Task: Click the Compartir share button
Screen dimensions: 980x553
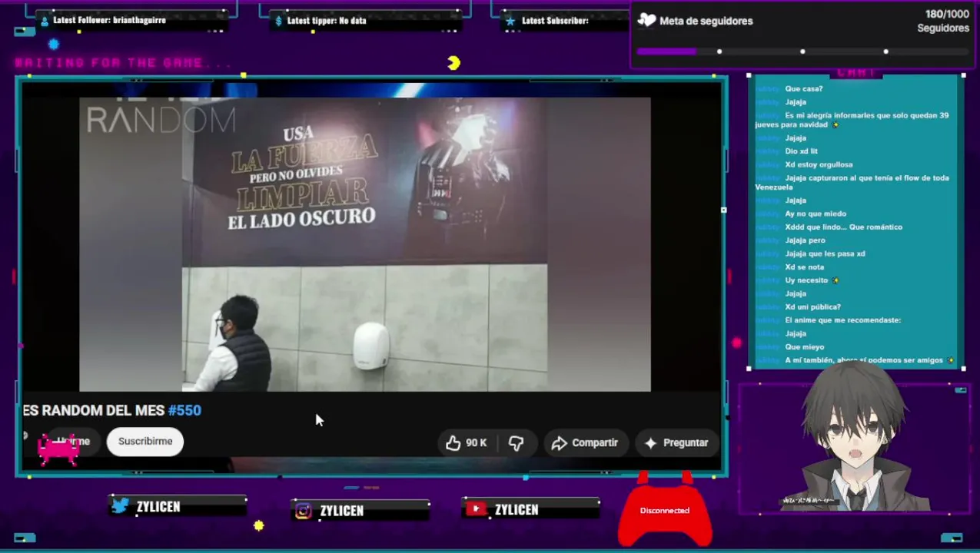Action: tap(585, 442)
